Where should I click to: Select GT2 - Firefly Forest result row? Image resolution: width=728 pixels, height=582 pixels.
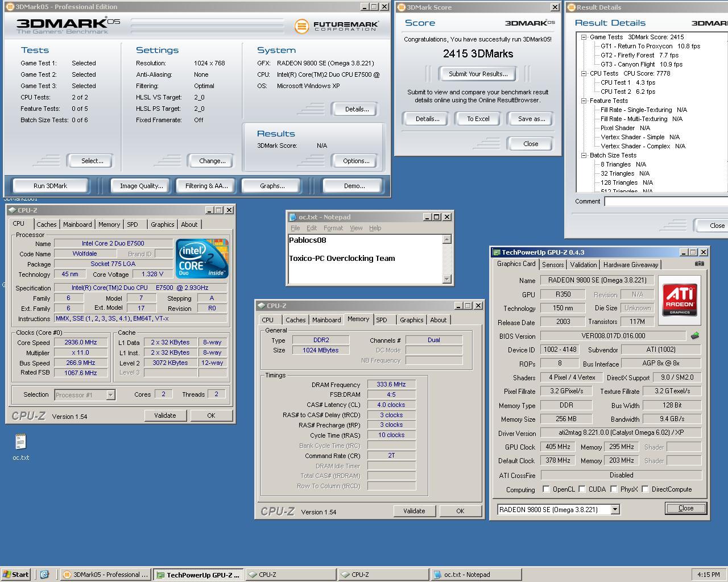coord(640,55)
